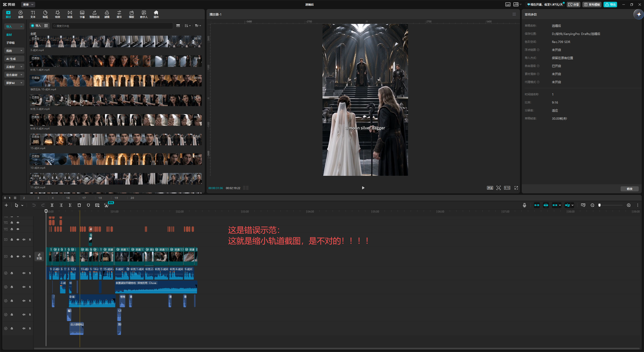Open the 滤镜 filters tab

point(107,14)
